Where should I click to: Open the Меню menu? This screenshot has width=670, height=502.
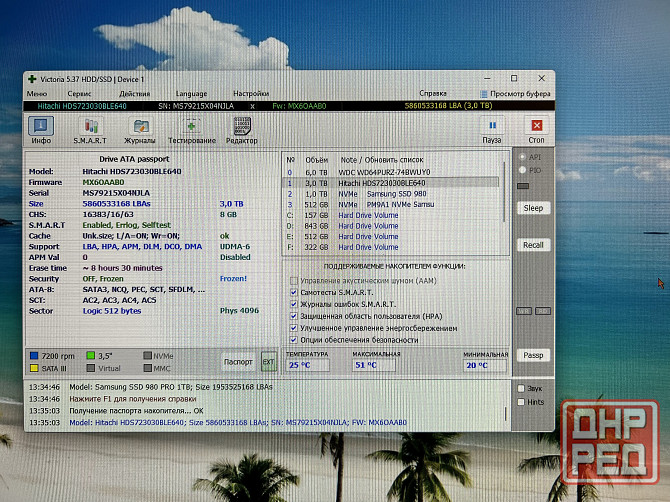point(37,94)
